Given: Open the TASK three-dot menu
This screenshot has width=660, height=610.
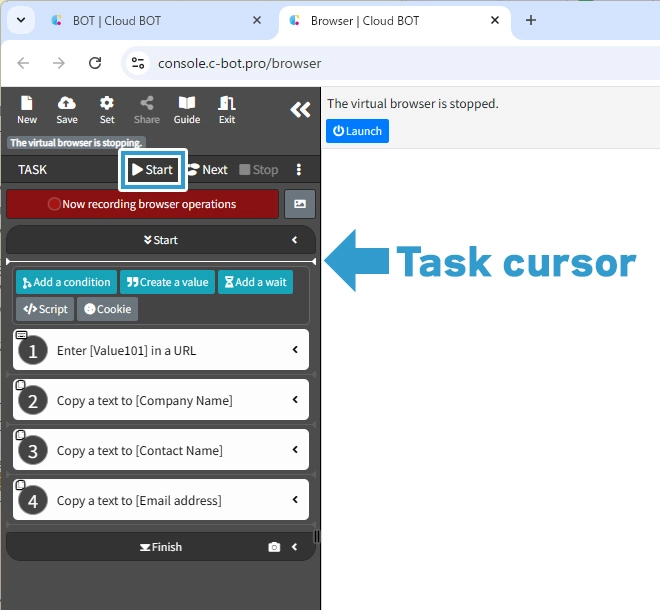Looking at the screenshot, I should coord(298,170).
